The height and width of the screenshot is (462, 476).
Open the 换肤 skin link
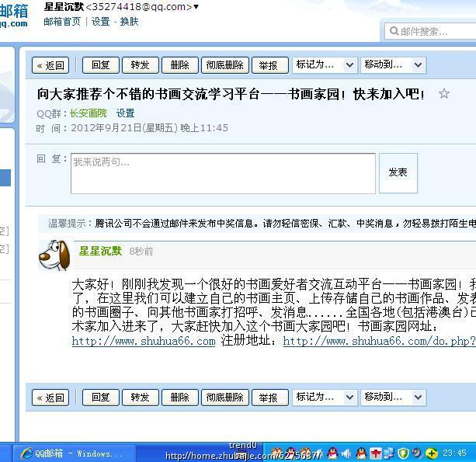(x=129, y=22)
